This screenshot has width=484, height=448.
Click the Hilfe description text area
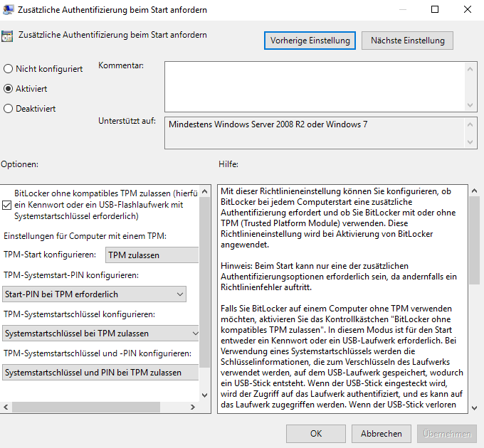(x=342, y=299)
